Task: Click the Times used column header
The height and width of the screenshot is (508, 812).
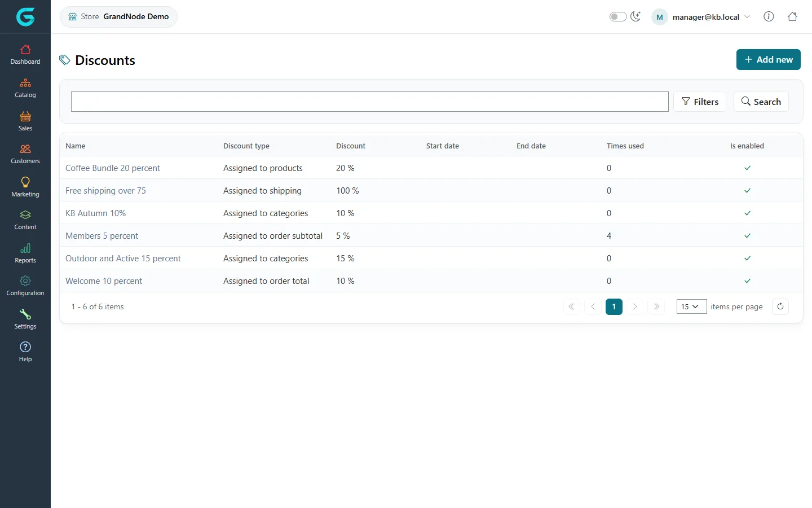Action: (625, 146)
